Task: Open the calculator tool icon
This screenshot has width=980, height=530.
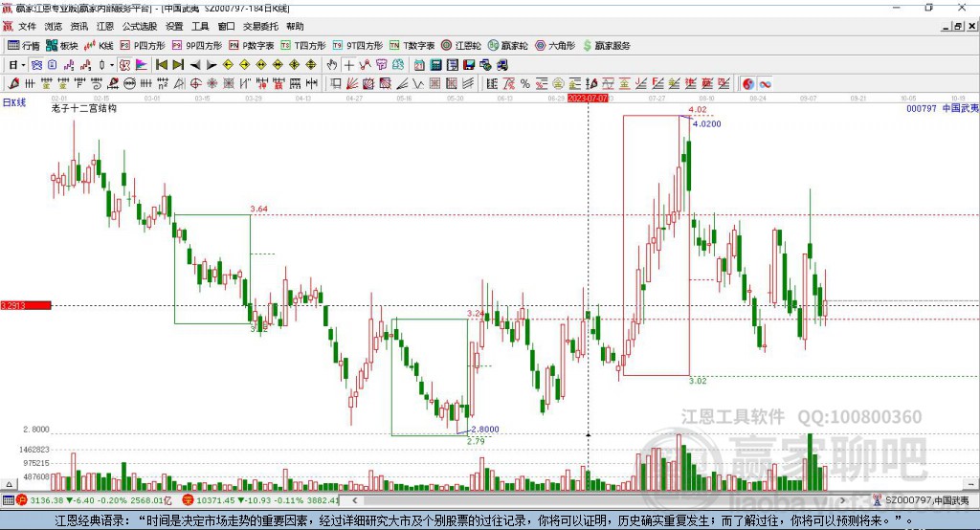Action: coord(435,64)
